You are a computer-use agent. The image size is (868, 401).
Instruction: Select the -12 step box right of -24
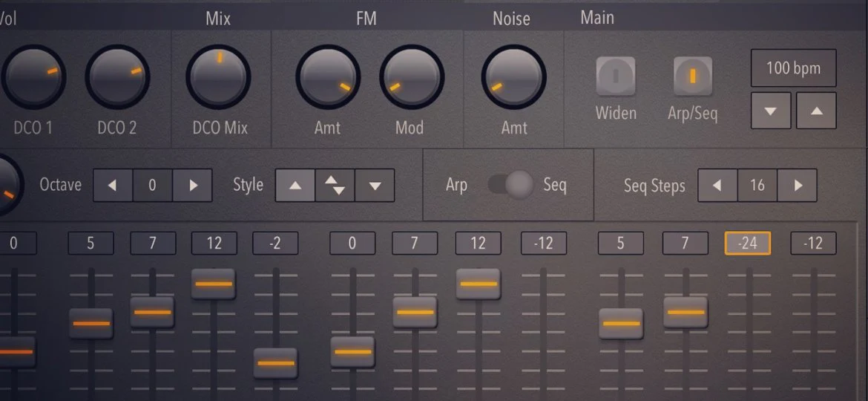click(813, 243)
